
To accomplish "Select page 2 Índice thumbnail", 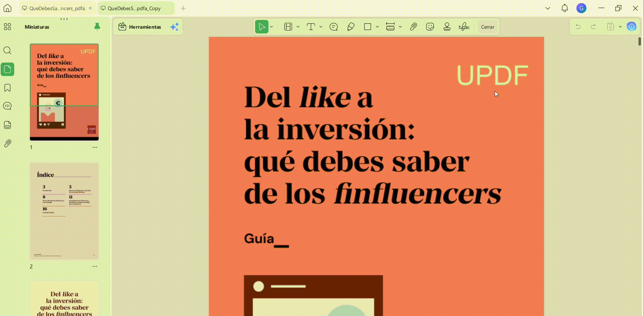I will tap(64, 211).
